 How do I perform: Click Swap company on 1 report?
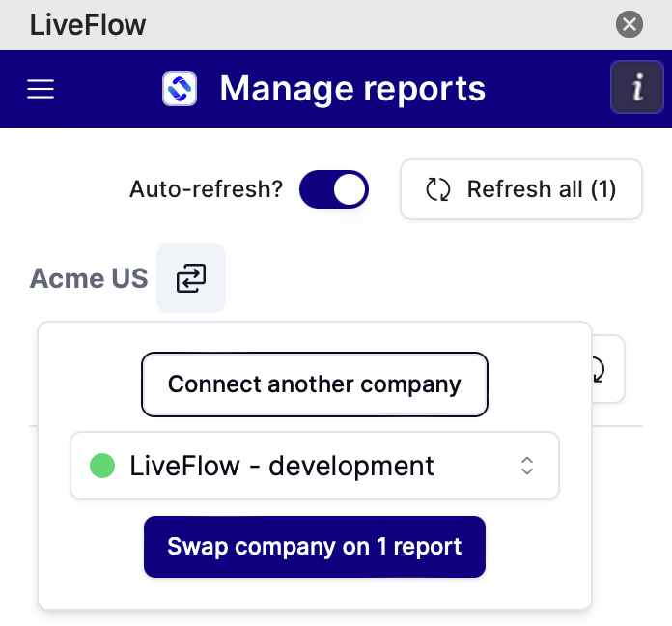click(315, 547)
